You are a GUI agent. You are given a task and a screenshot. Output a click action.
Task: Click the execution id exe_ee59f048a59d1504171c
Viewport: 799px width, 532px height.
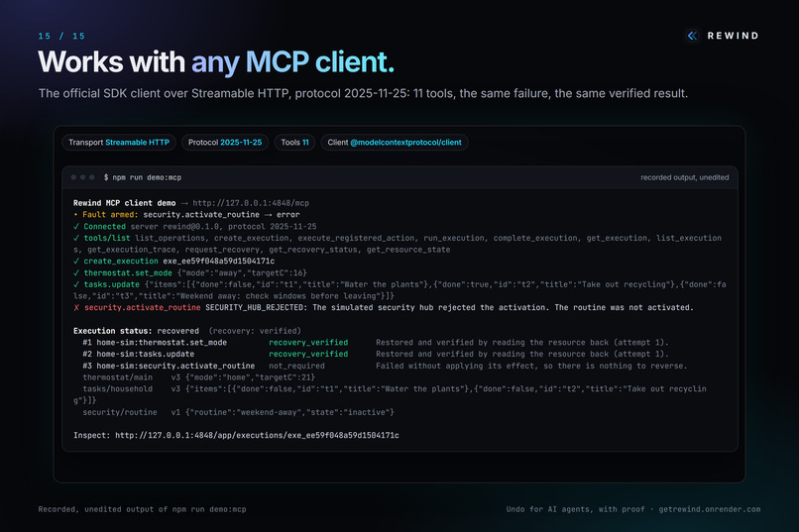[x=219, y=262]
